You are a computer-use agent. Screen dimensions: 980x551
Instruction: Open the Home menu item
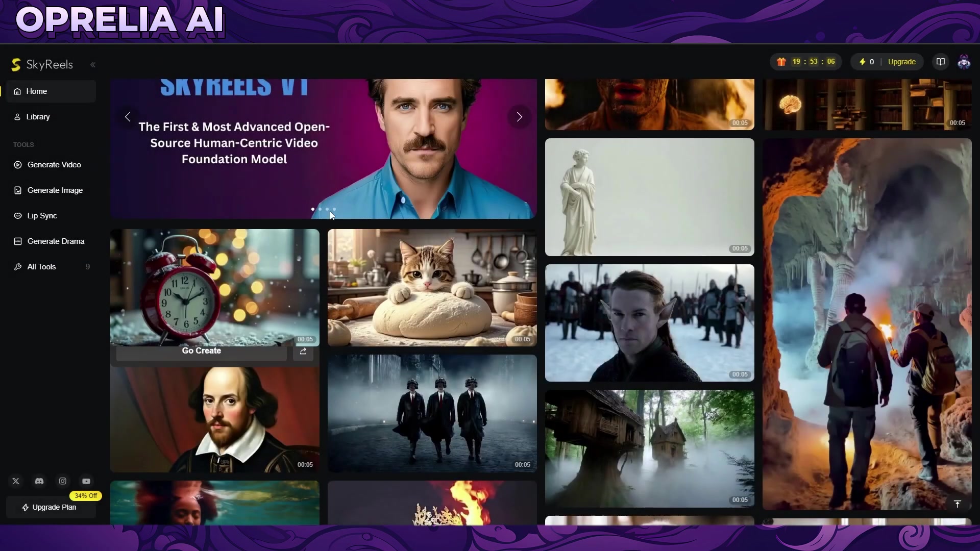point(51,91)
